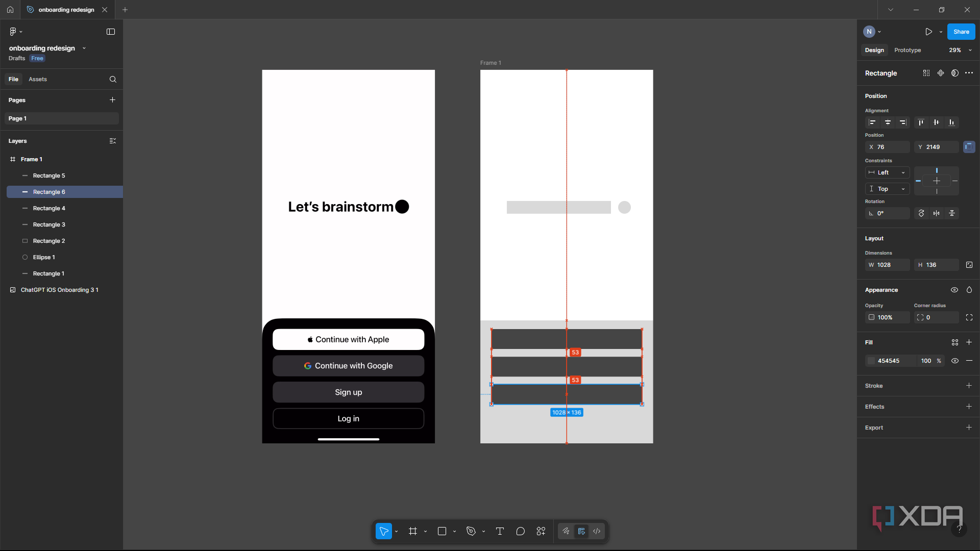This screenshot has width=980, height=551.
Task: Expand the onboarding redesign file name menu
Action: [84, 48]
